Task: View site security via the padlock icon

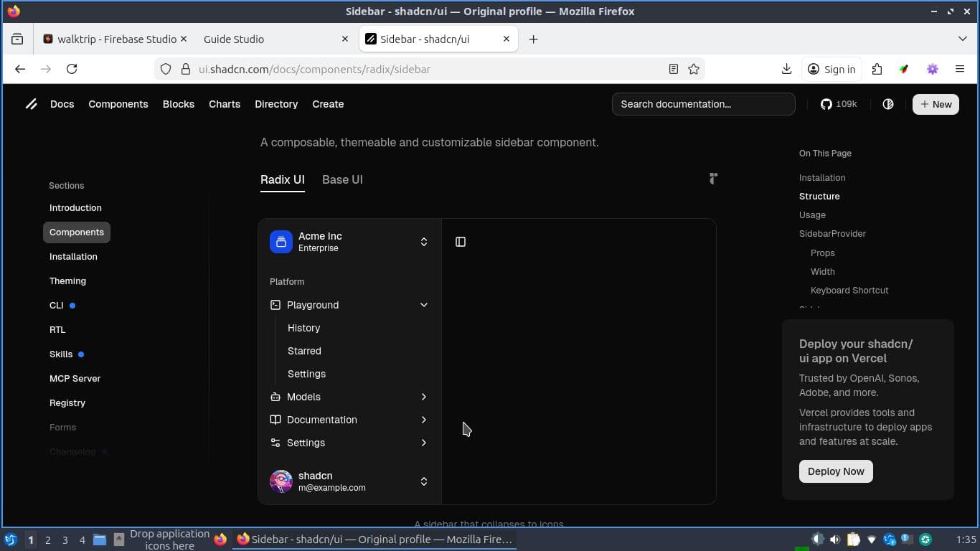Action: click(185, 69)
